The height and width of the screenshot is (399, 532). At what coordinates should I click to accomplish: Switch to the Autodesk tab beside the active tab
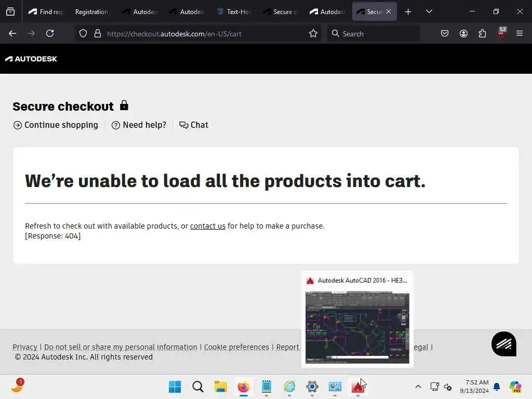(327, 12)
